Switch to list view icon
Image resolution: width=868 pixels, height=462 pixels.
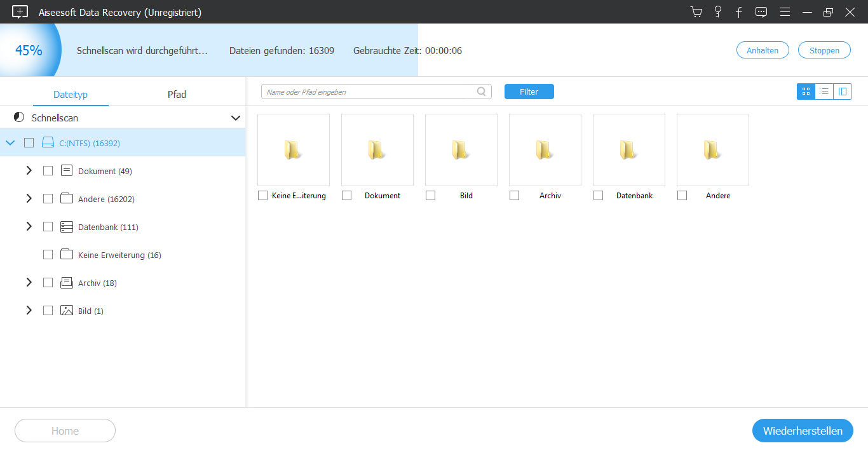coord(824,91)
